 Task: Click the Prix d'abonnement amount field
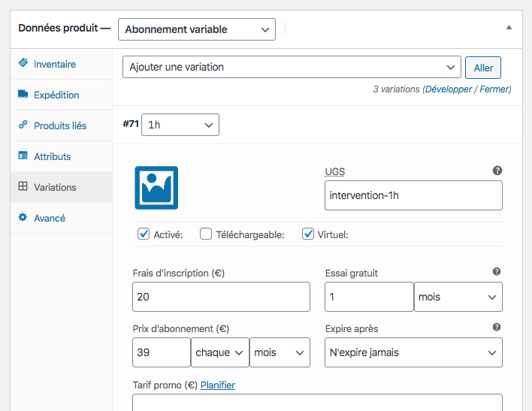click(x=162, y=352)
